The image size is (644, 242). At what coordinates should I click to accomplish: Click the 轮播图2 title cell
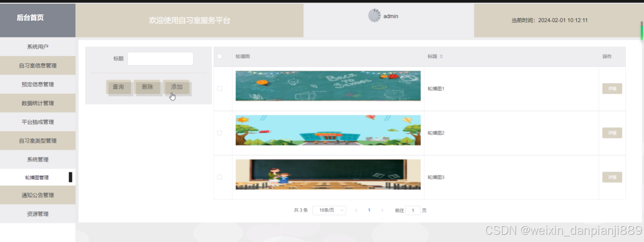pos(436,133)
